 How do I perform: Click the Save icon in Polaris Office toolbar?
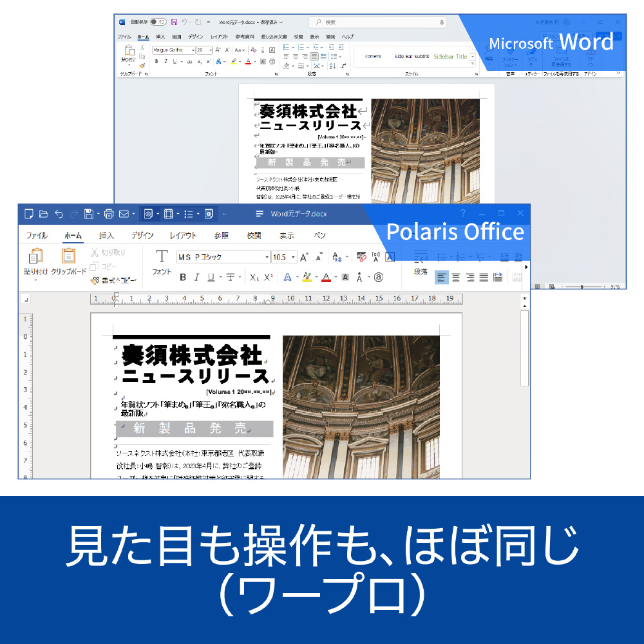click(x=88, y=214)
